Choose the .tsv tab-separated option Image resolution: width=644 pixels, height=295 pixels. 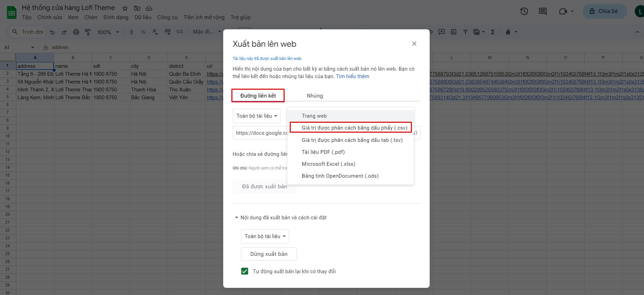tap(350, 140)
